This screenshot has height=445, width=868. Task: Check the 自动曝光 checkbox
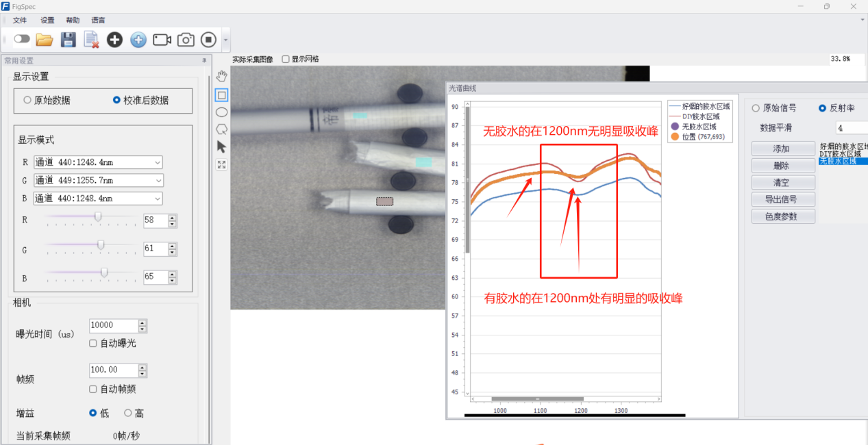[93, 343]
